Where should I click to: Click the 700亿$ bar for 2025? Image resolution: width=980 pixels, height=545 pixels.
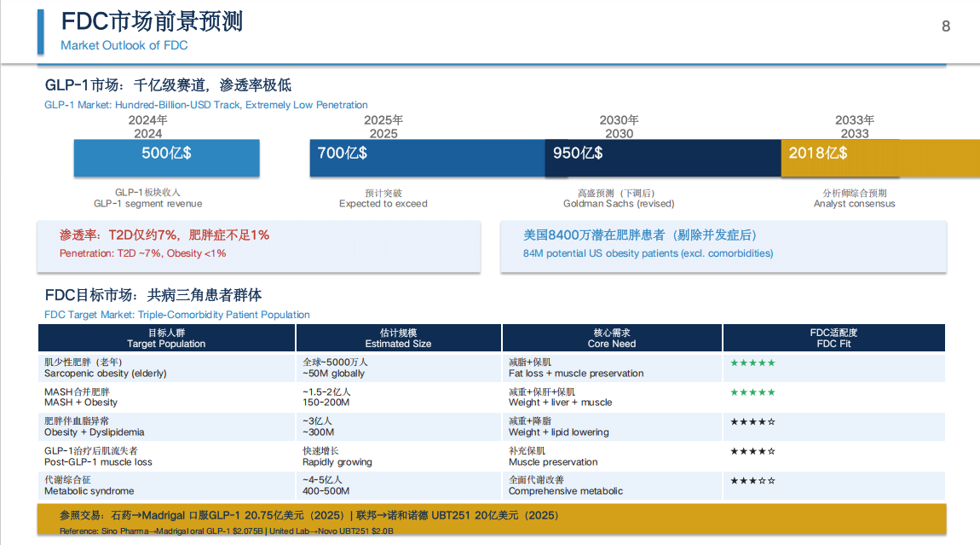point(427,158)
